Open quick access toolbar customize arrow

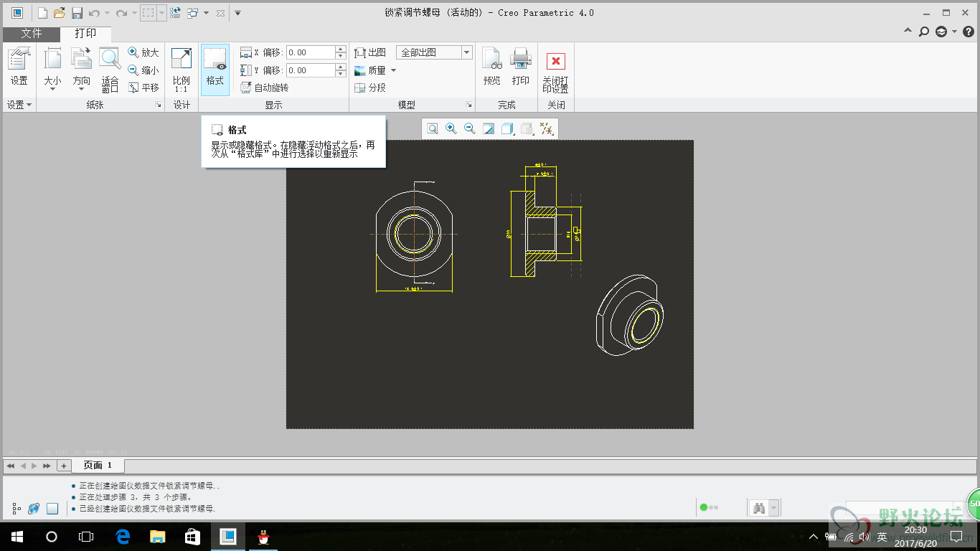[x=237, y=13]
